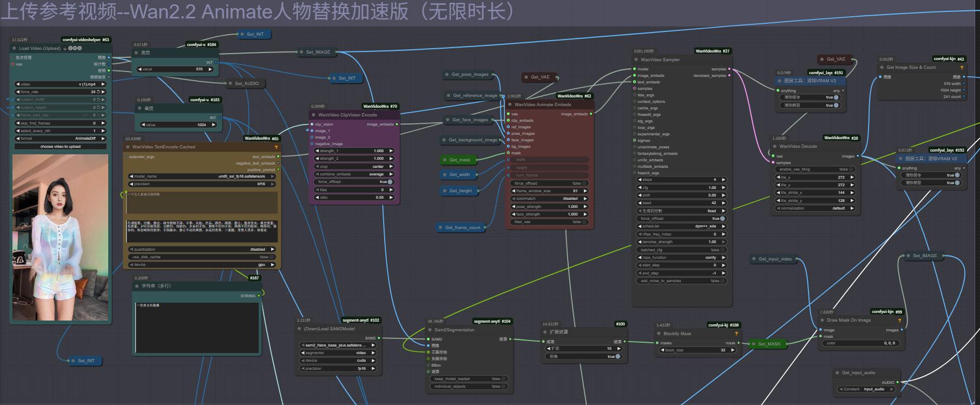Click the help icon on Get Image Size & Count
The width and height of the screenshot is (980, 405).
[x=962, y=68]
